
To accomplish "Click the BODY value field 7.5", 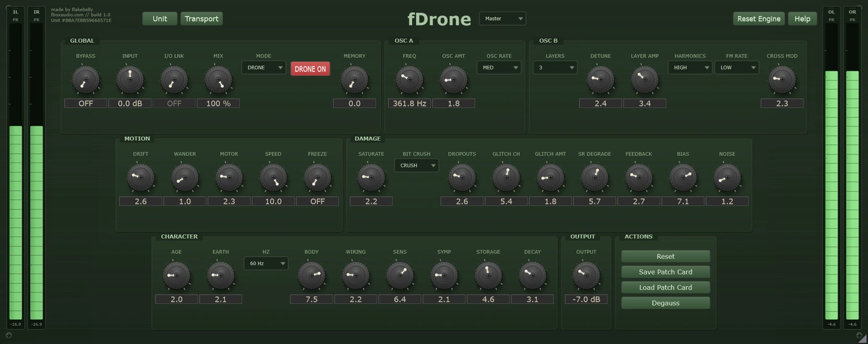I will pos(311,299).
